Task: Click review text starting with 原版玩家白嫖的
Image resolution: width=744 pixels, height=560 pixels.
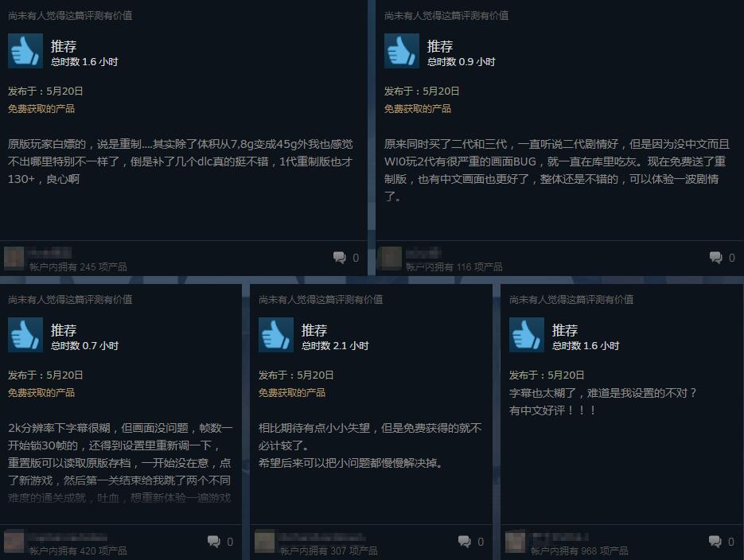Action: [181, 161]
